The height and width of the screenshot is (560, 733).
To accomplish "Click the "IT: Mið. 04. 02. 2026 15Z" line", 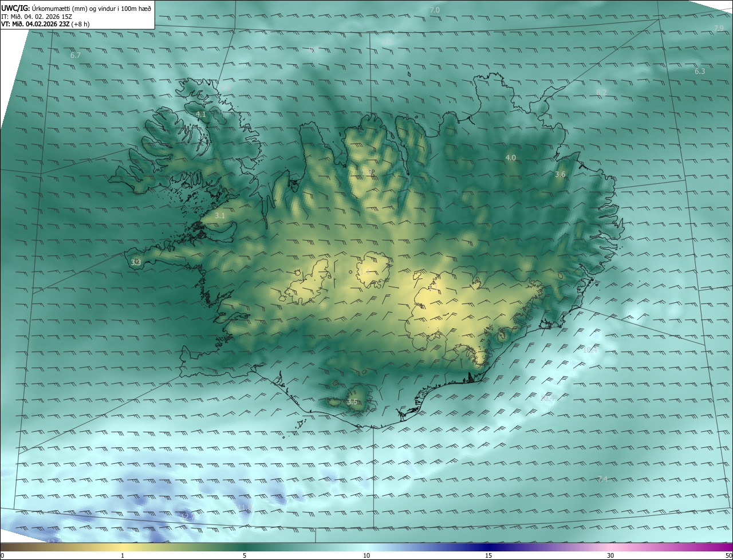I will pos(36,16).
